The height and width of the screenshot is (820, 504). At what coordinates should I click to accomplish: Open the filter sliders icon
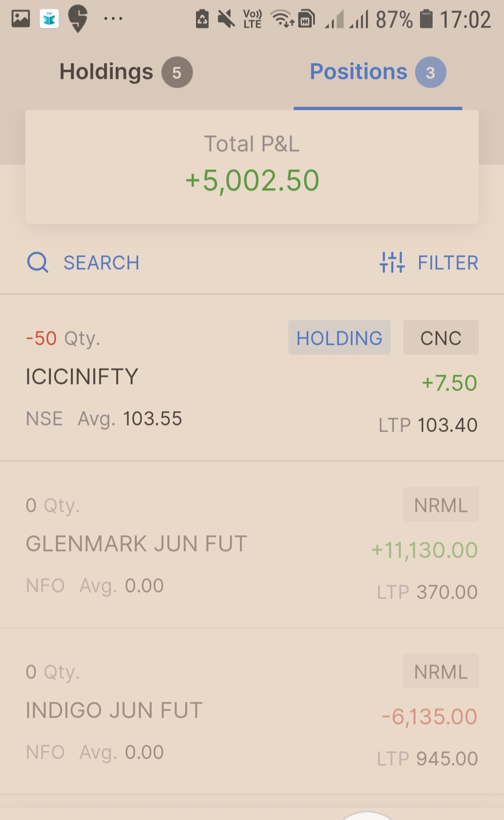click(x=392, y=262)
